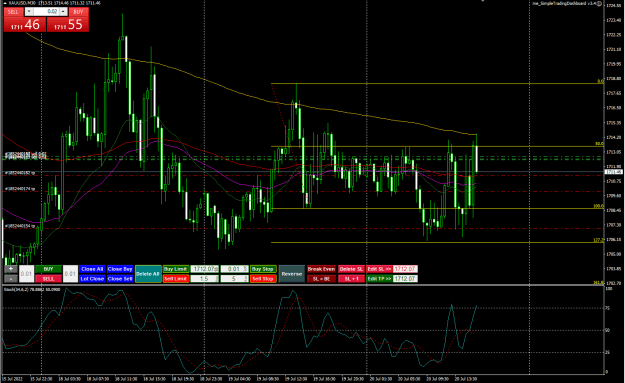The height and width of the screenshot is (383, 625).
Task: Click the 0.01 field left of Buy Stop
Action: point(234,269)
